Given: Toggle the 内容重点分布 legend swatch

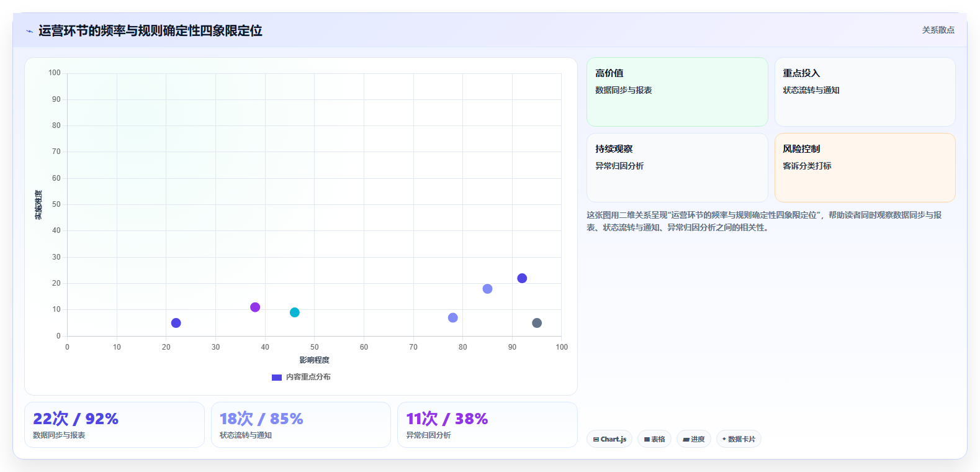Looking at the screenshot, I should point(277,377).
